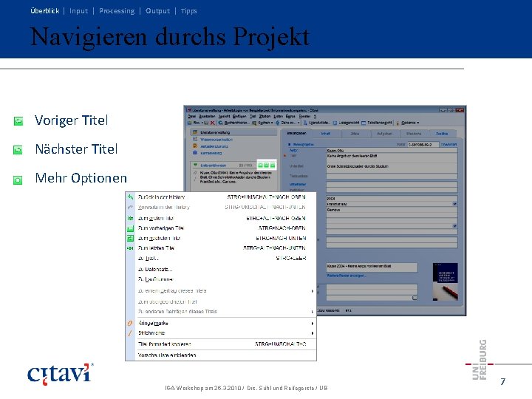532x399 pixels.
Task: Open the Suchen dropdown in the toolbar
Action: tap(272, 123)
